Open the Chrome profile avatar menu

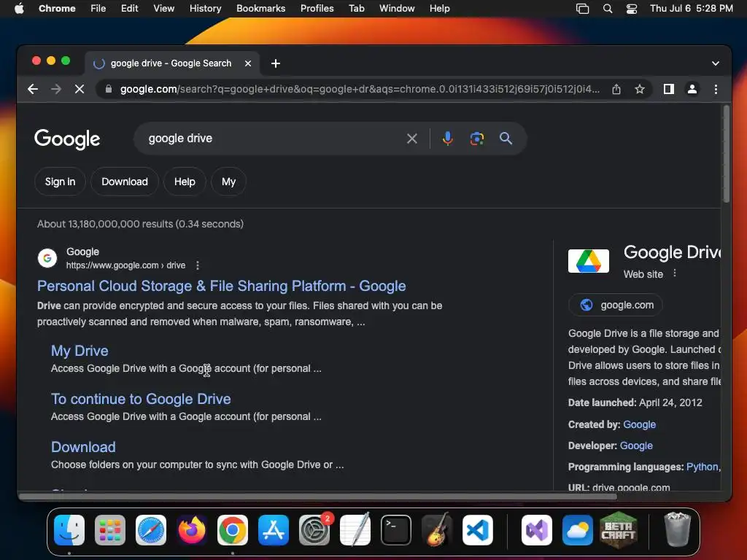pyautogui.click(x=692, y=89)
